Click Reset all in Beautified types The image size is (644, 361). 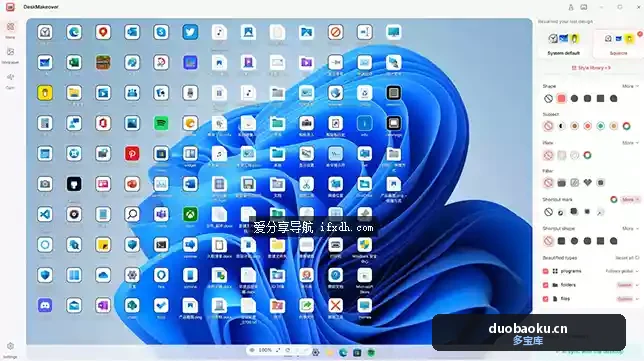[x=627, y=258]
